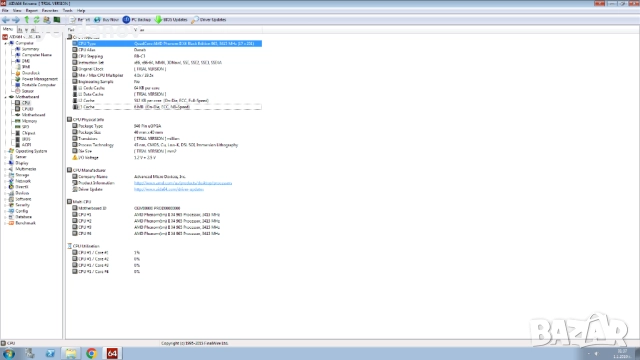Refresh the page using the green arrows icon

tap(36, 20)
